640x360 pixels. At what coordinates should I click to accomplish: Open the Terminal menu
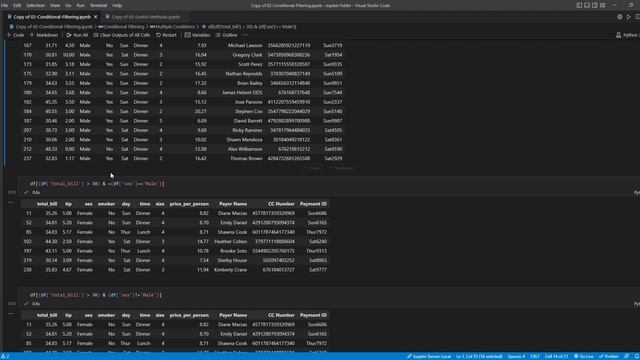(x=98, y=5)
